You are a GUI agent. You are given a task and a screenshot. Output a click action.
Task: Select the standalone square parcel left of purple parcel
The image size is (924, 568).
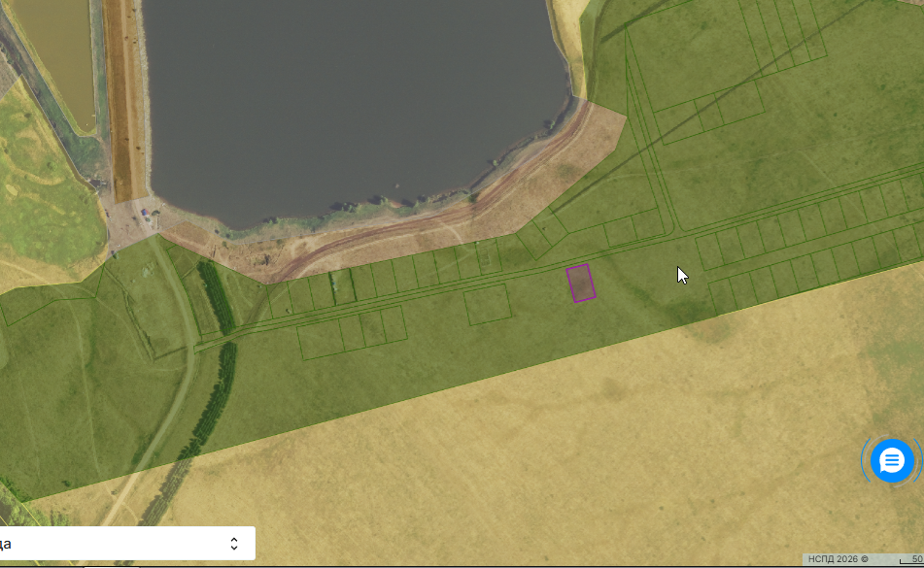pyautogui.click(x=488, y=304)
